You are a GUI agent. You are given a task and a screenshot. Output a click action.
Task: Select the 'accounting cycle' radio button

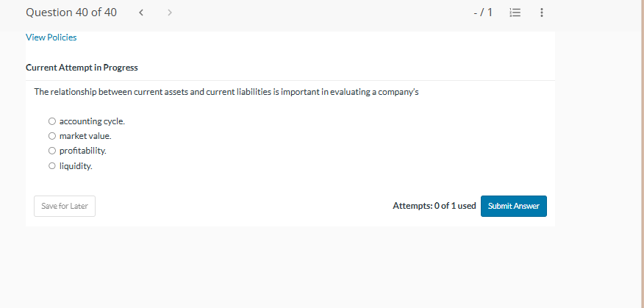52,121
